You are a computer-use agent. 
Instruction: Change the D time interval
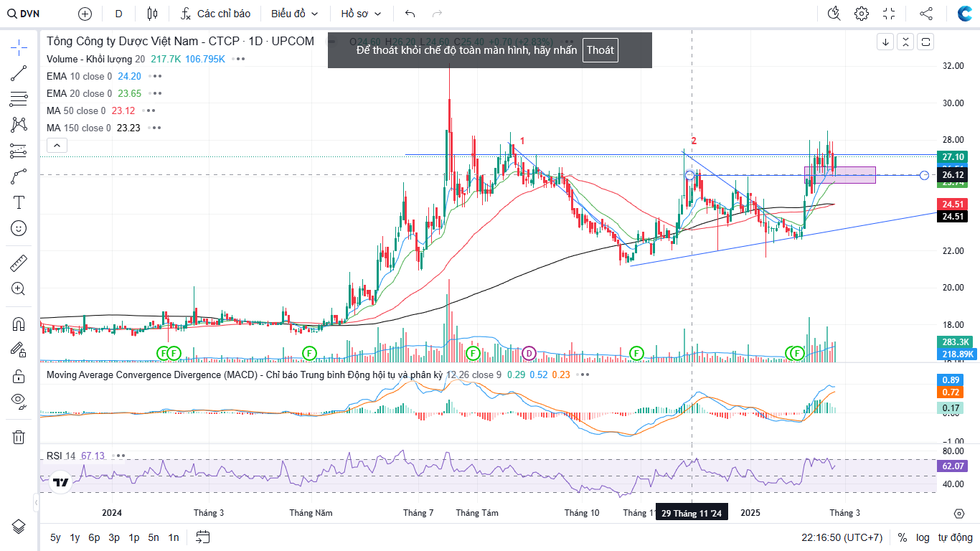tap(118, 14)
